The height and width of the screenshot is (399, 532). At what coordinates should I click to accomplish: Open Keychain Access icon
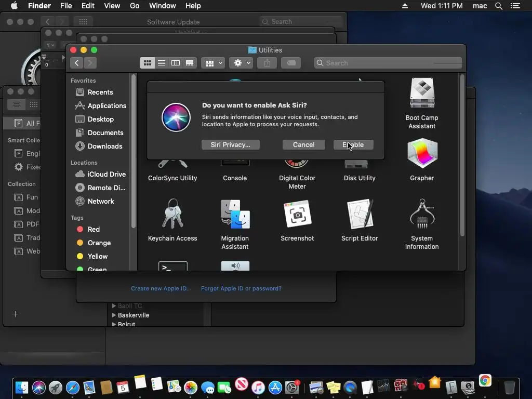click(x=172, y=214)
